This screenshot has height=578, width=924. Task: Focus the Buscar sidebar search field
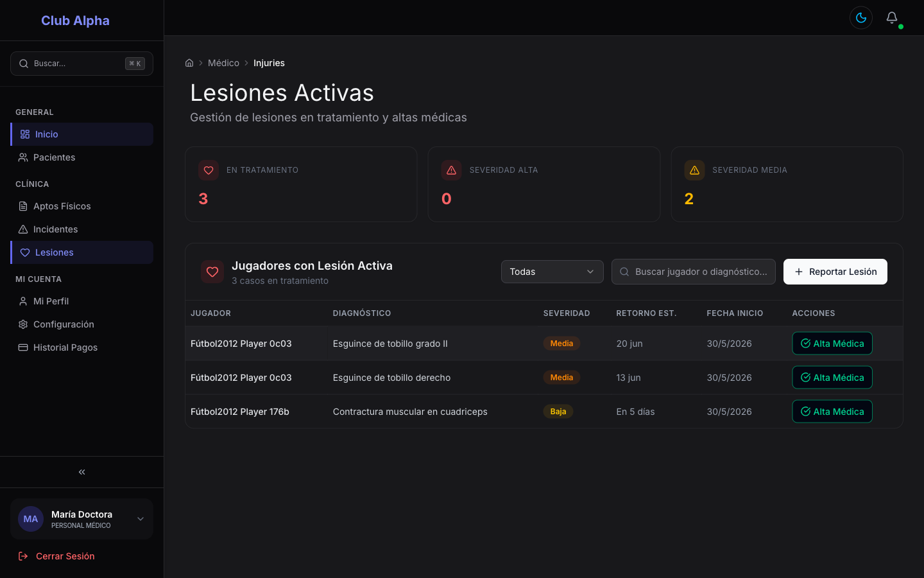tap(81, 64)
